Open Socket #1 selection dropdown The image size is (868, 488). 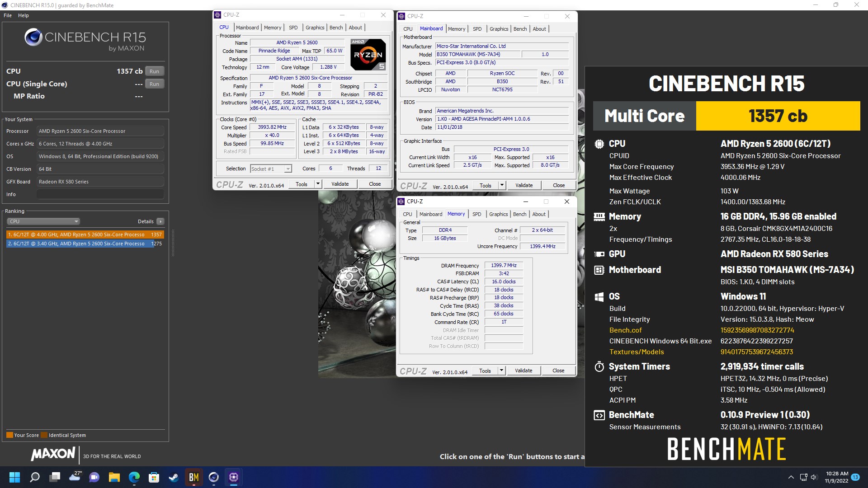[x=271, y=169]
